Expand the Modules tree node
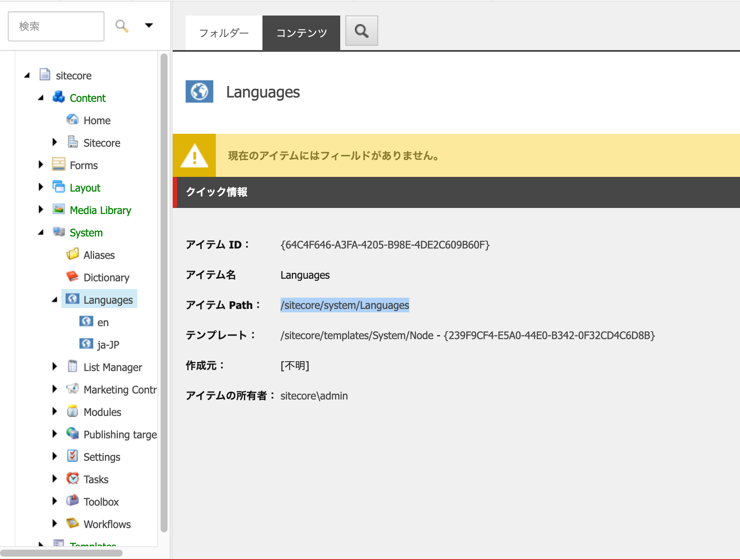Image resolution: width=740 pixels, height=560 pixels. pos(54,411)
